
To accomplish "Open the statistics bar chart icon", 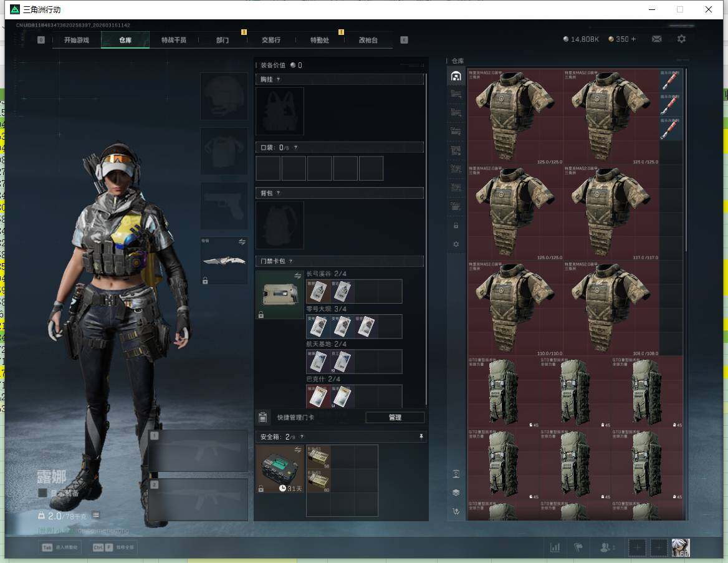I will 555,547.
